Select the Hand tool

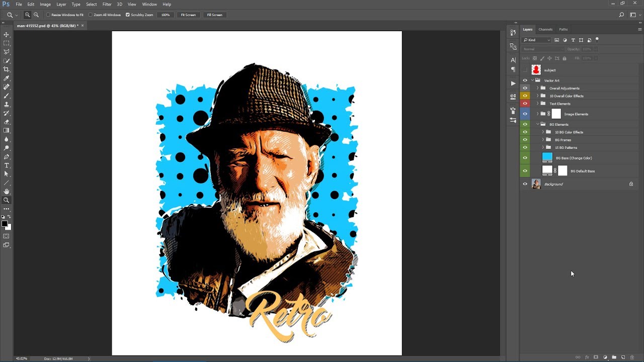[7, 192]
